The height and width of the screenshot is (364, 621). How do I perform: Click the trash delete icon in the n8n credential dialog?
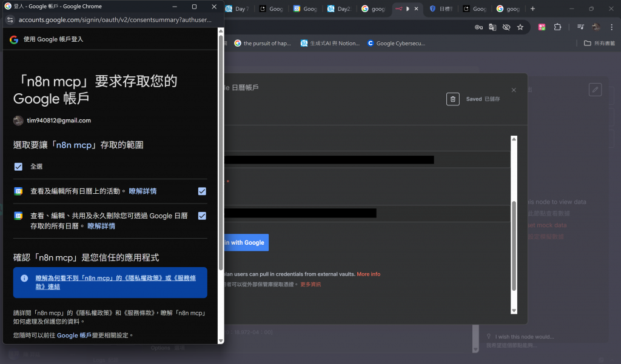click(452, 99)
